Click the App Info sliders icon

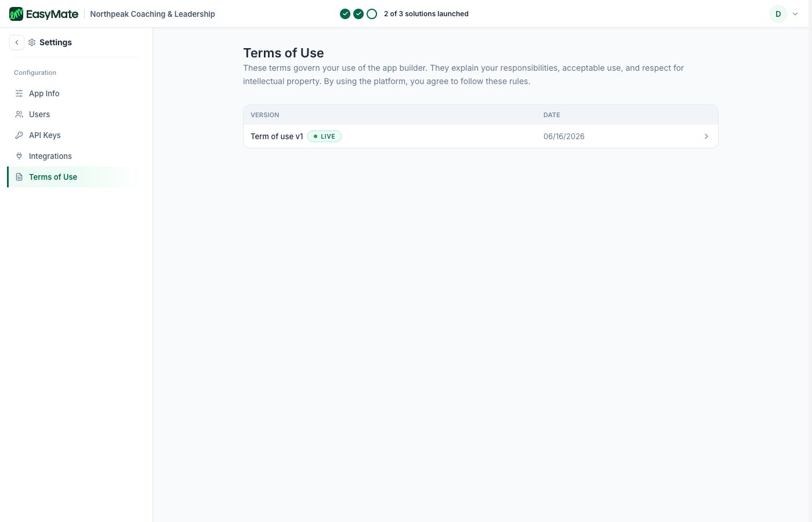(x=19, y=93)
